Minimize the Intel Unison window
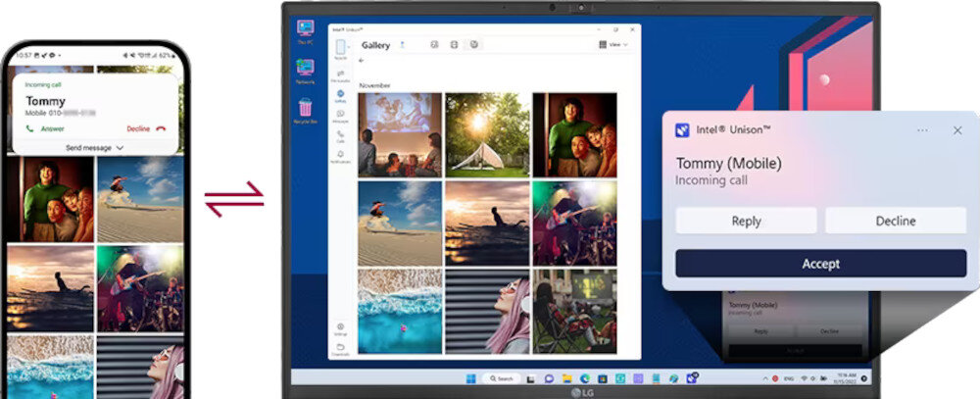The height and width of the screenshot is (399, 980). [597, 28]
